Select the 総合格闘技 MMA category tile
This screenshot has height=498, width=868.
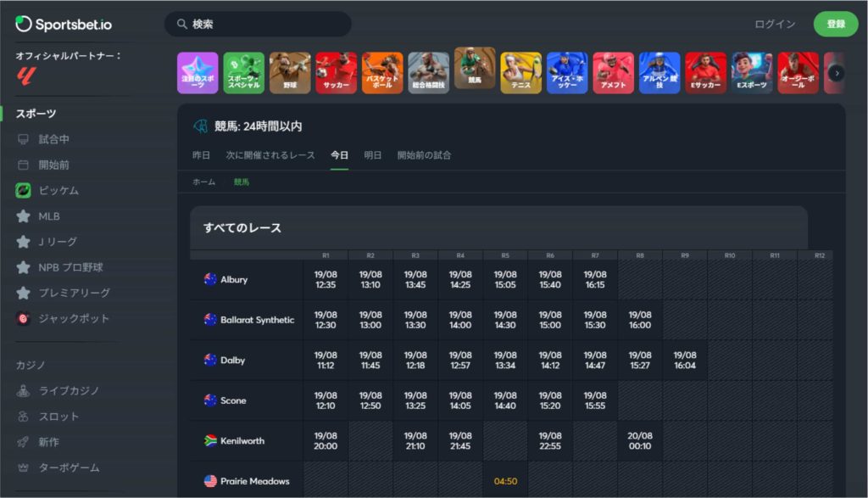(428, 73)
